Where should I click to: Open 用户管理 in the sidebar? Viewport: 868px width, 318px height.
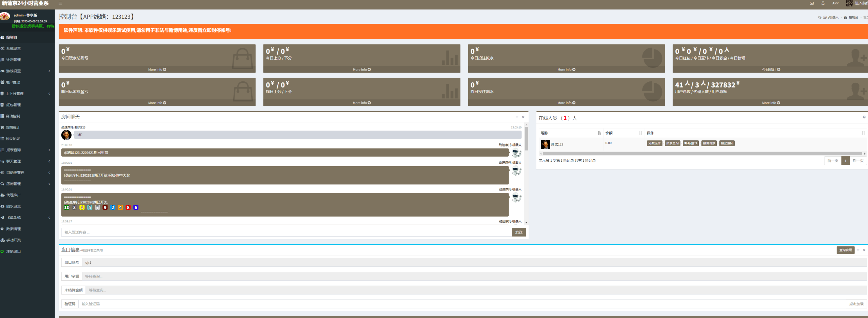coord(13,82)
